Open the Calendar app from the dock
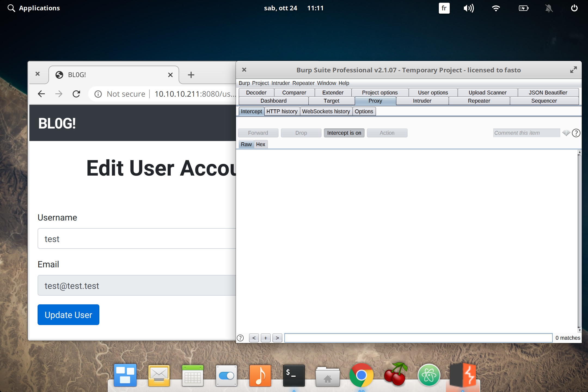This screenshot has height=392, width=588. (x=192, y=375)
